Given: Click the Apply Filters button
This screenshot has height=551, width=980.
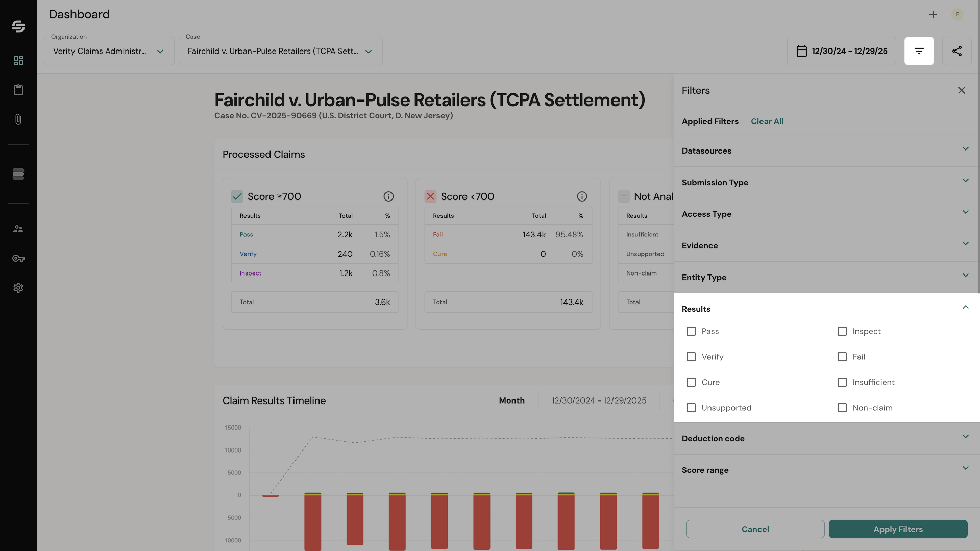Looking at the screenshot, I should click(898, 529).
